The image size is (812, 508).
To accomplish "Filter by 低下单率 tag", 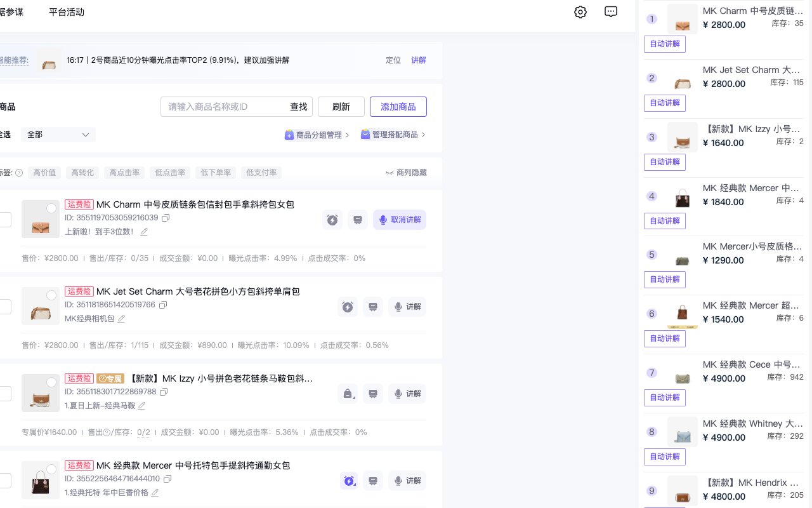I will [x=216, y=173].
